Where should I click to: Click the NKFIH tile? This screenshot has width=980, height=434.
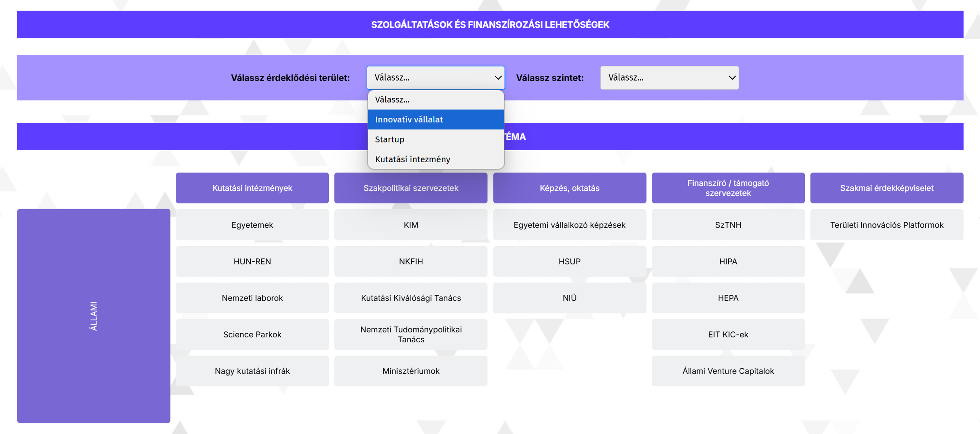[x=410, y=261]
